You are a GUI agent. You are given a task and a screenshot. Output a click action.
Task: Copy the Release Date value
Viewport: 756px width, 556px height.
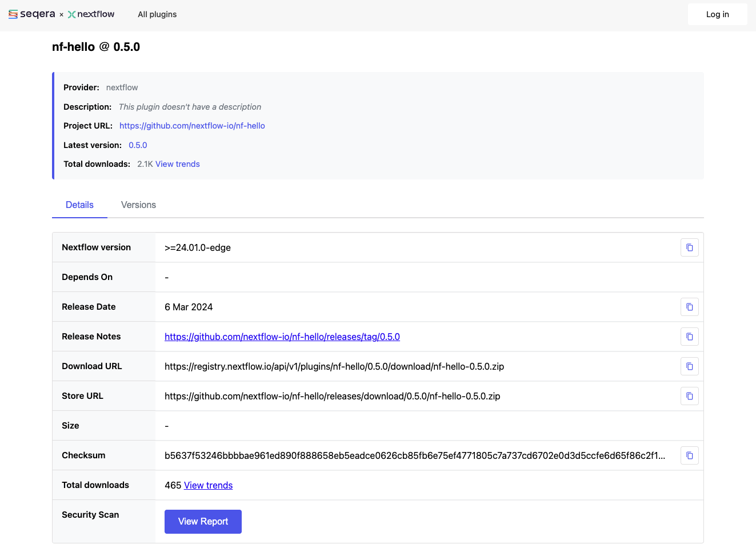tap(689, 307)
